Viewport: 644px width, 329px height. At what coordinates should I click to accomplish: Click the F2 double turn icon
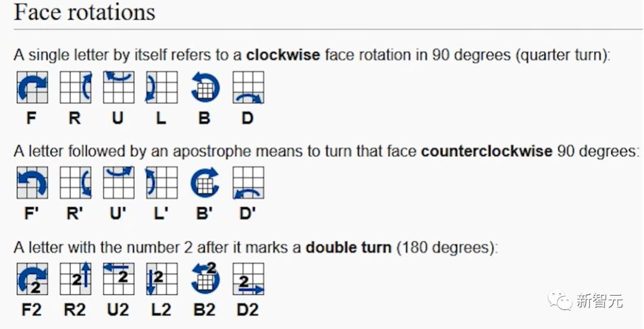coord(32,279)
